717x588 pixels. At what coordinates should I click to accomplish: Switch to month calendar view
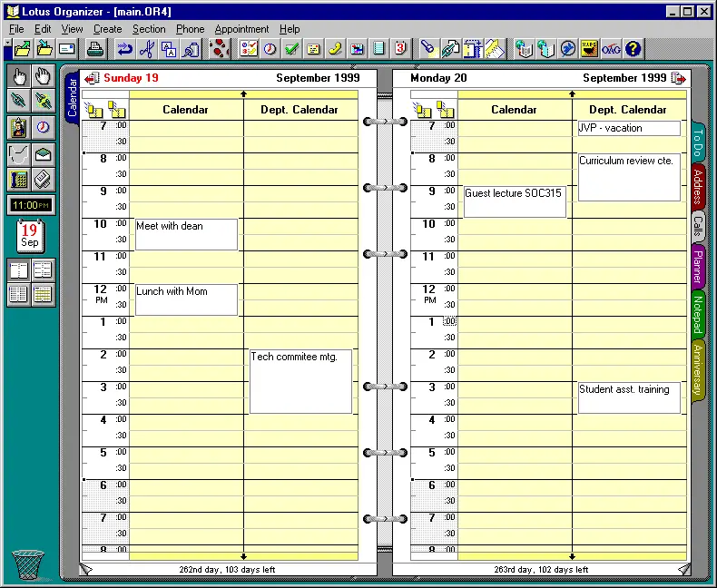(x=43, y=294)
